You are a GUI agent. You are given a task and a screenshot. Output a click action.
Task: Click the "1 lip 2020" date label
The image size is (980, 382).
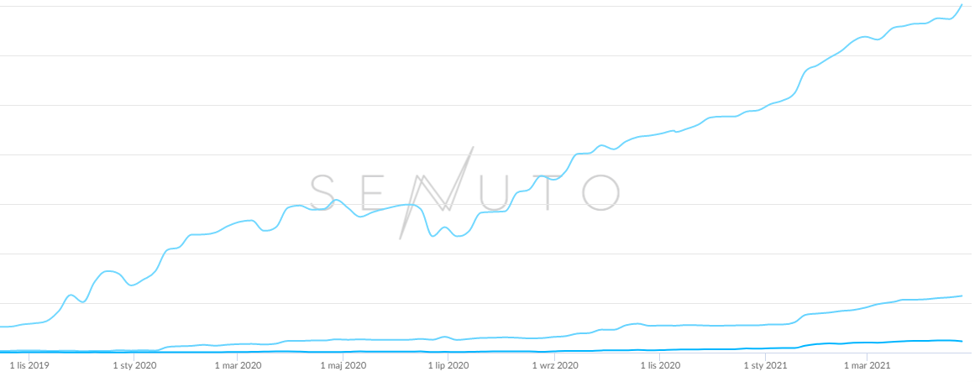[448, 365]
